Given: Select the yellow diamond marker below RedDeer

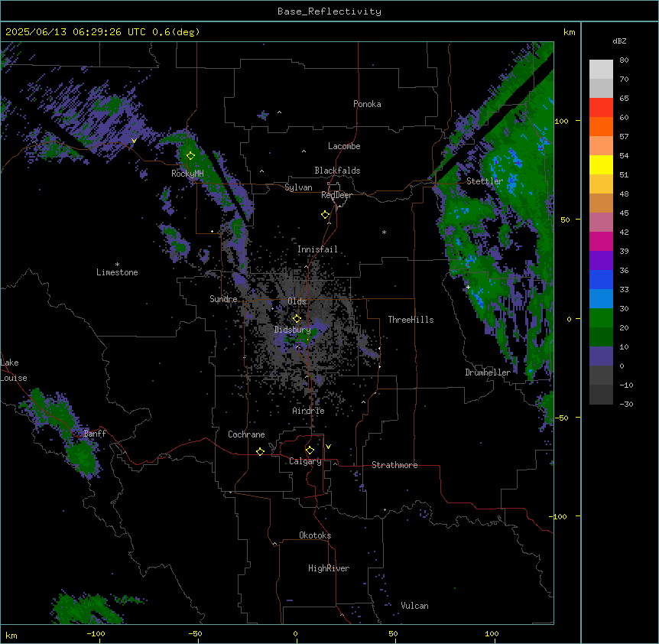Looking at the screenshot, I should [x=325, y=215].
